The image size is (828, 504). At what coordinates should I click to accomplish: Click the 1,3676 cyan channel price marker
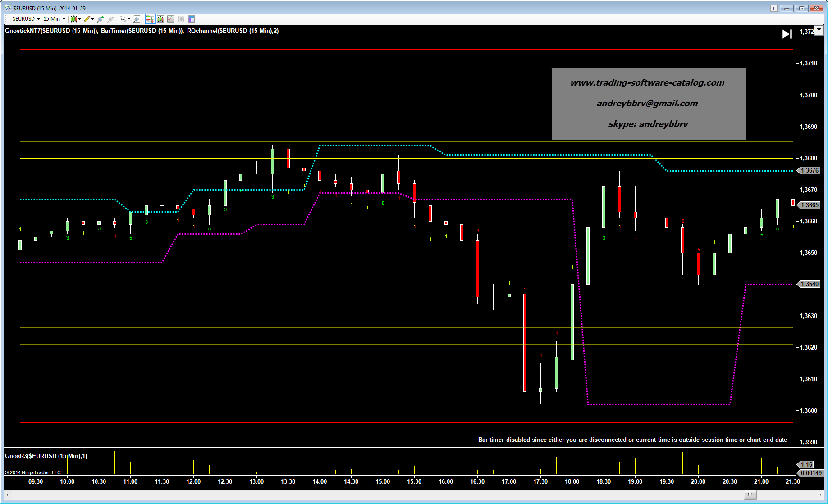(810, 171)
